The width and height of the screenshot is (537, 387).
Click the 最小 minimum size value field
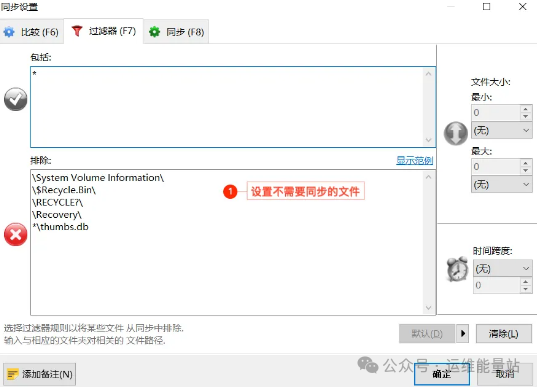(496, 113)
